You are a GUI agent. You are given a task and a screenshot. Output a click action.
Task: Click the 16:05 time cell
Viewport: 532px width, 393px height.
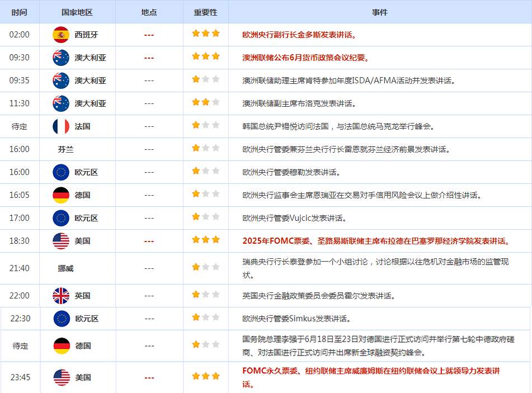[20, 195]
